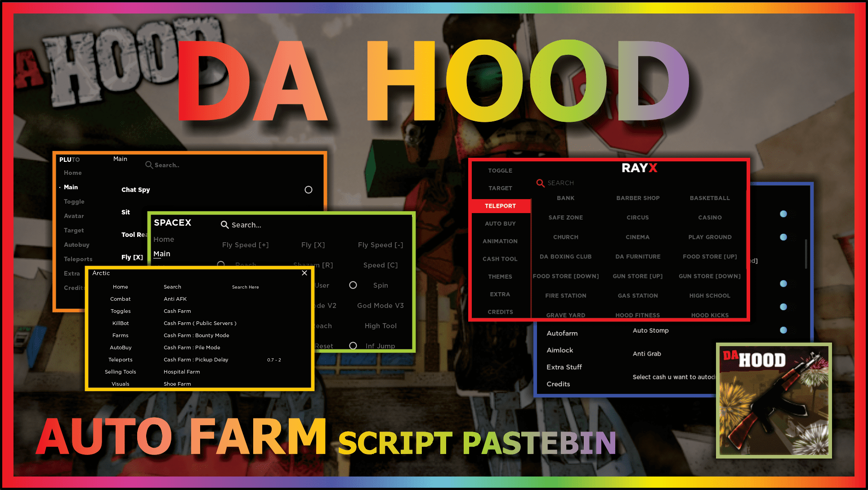868x490 pixels.
Task: Click the Cash Farm icon in Arctic panel
Action: point(177,311)
